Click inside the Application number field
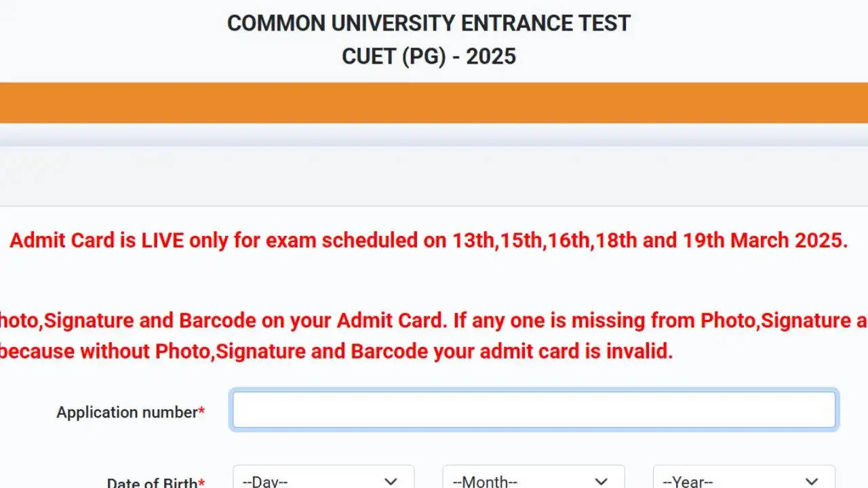 coord(534,409)
